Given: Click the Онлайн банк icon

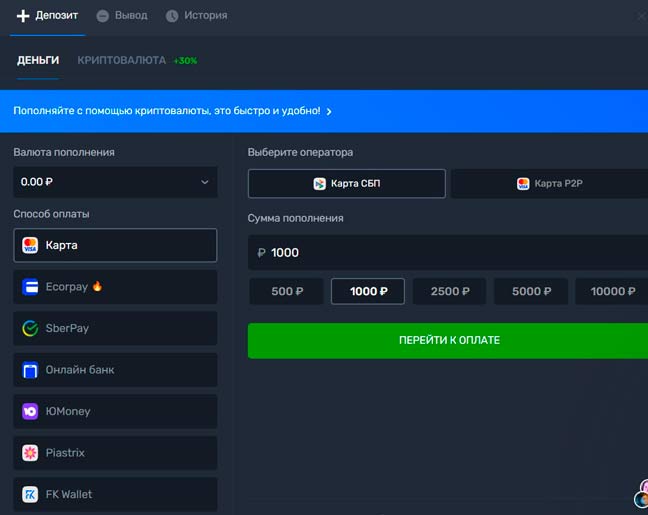Looking at the screenshot, I should pos(30,370).
